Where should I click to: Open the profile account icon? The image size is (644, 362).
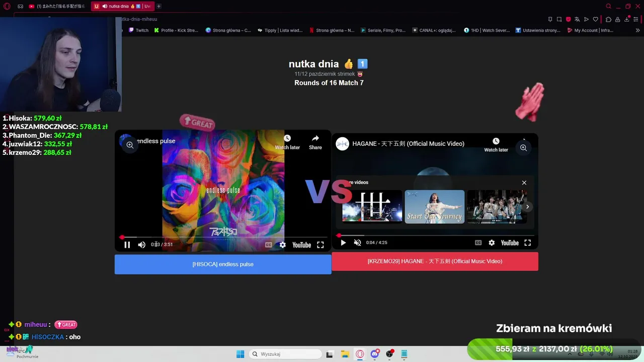point(618,19)
